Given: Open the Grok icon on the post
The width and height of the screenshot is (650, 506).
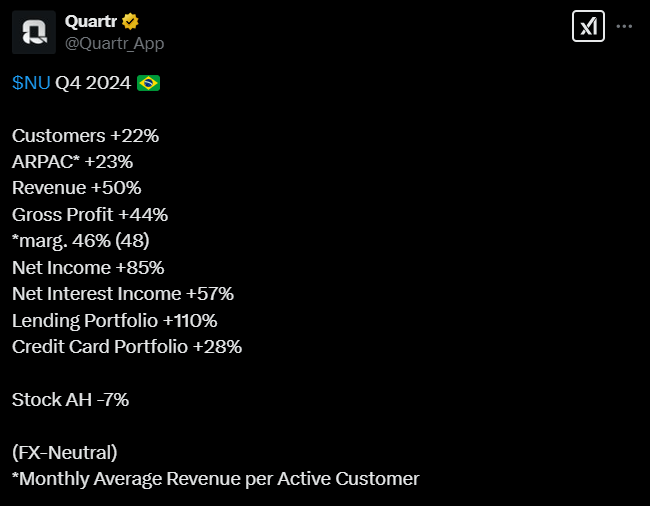Looking at the screenshot, I should [x=588, y=27].
